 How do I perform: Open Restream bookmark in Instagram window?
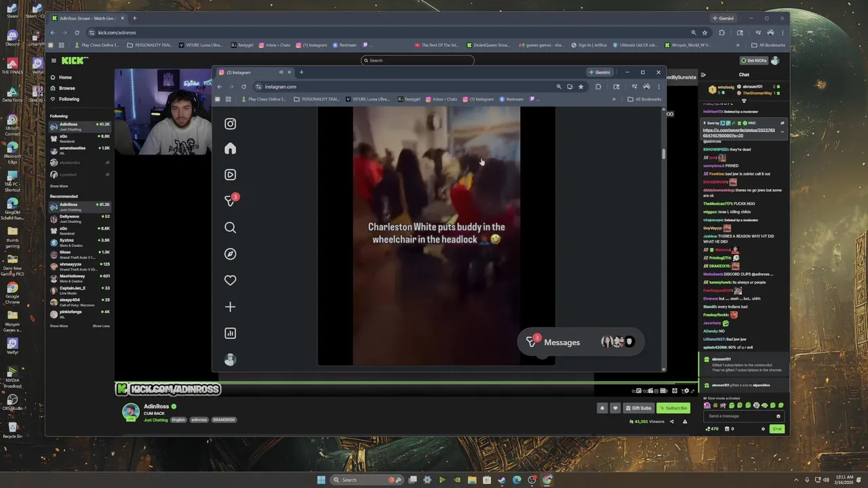[x=512, y=100]
